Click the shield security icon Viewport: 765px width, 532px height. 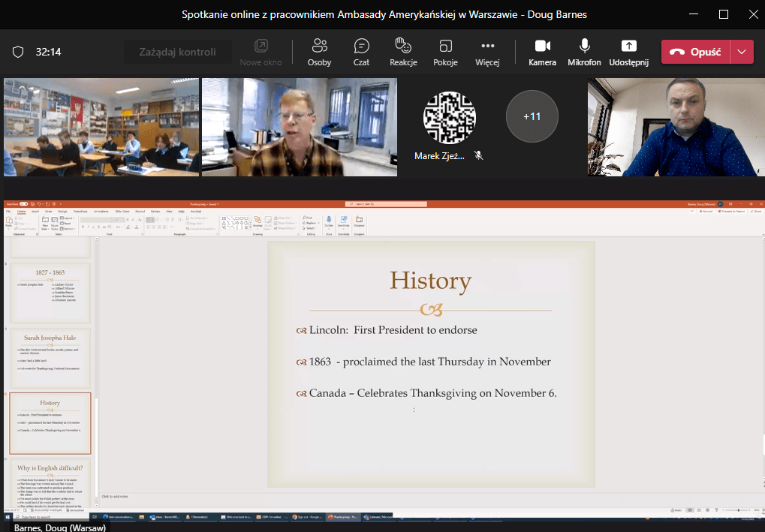pos(18,52)
